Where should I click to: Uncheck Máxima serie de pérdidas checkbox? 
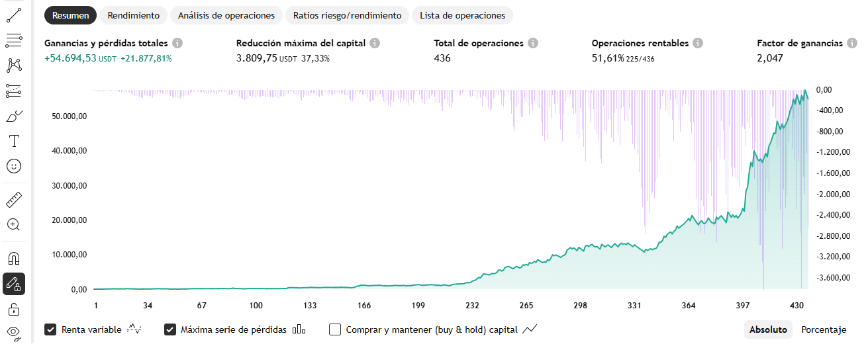point(169,329)
